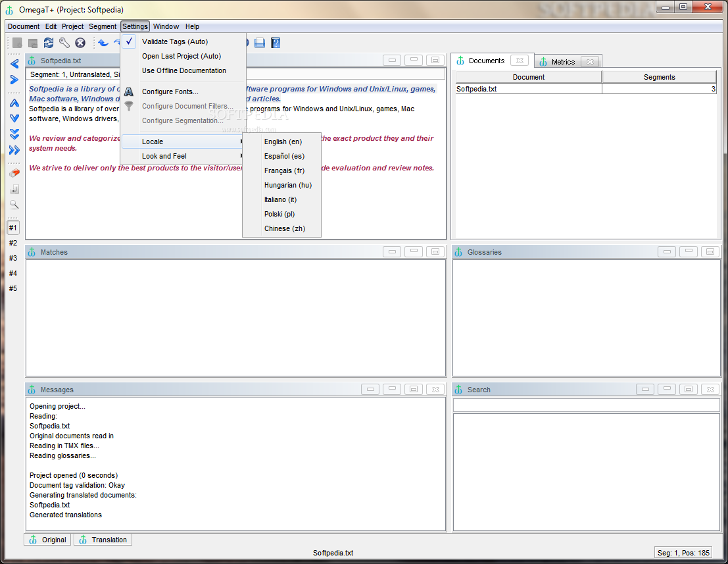Screen dimensions: 728x564
Task: Close the Messages panel
Action: (435, 390)
